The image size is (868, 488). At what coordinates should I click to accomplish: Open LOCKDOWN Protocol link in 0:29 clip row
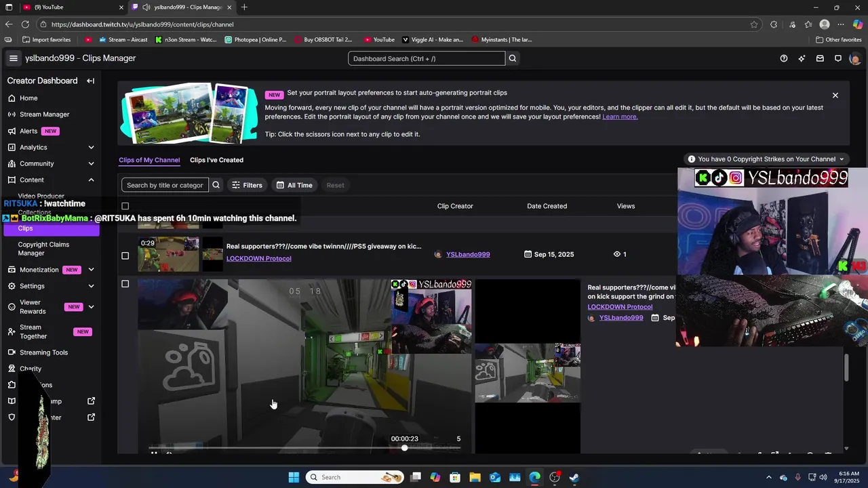click(x=258, y=258)
